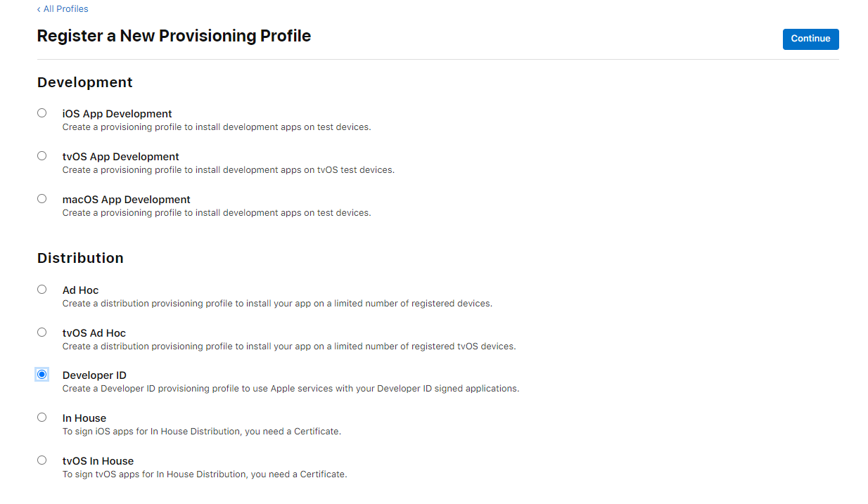
Task: Go back via the All Profiles link
Action: point(63,9)
